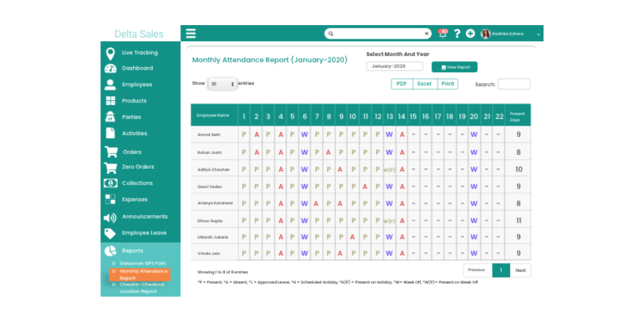Go to Dashboard in sidebar
The height and width of the screenshot is (322, 644).
[x=137, y=68]
